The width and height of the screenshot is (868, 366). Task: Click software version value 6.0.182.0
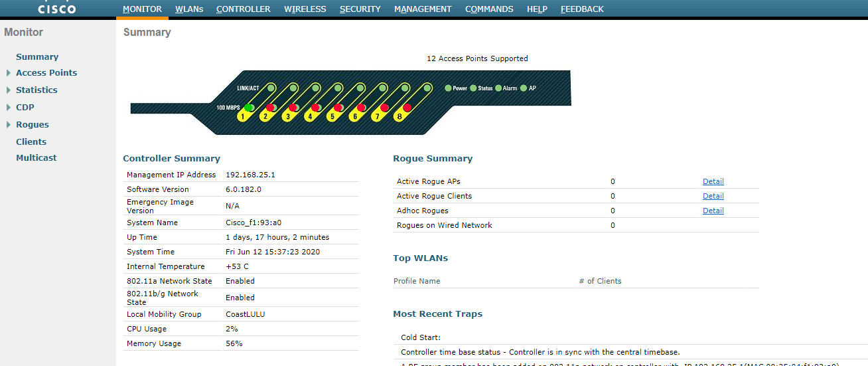tap(244, 189)
